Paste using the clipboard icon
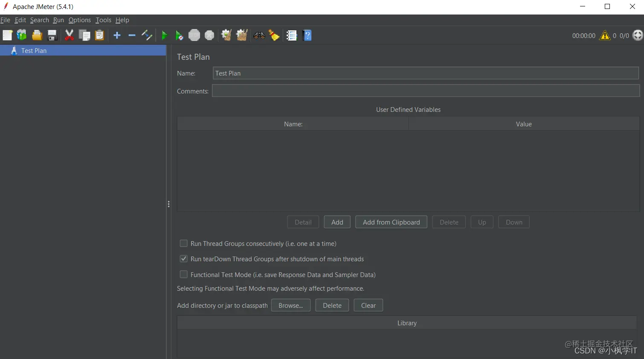The image size is (644, 359). pyautogui.click(x=99, y=35)
